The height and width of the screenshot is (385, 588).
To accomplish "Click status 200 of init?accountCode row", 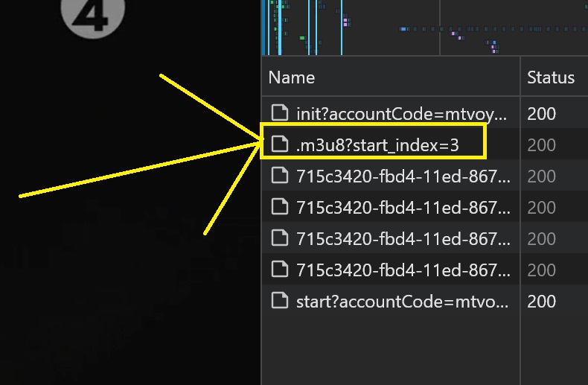I will tap(541, 114).
